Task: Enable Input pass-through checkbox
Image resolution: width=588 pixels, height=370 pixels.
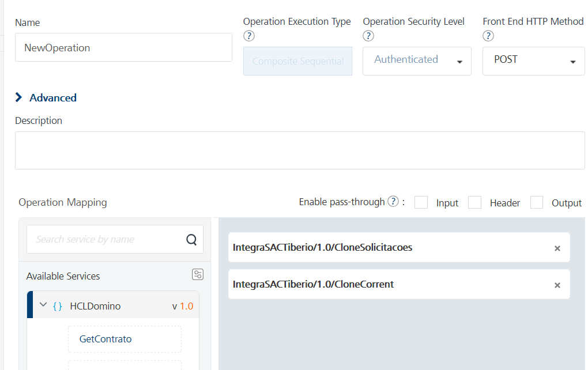Action: coord(421,202)
